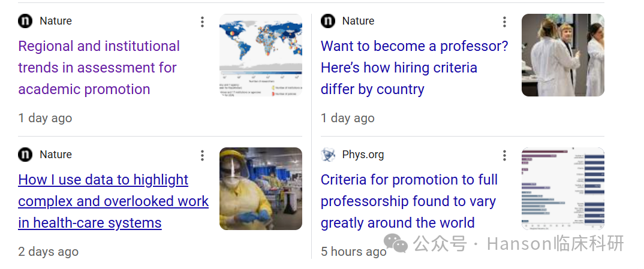644x269 pixels.
Task: Open 'Criteria for promotion to full professorship' headline
Action: coord(409,201)
